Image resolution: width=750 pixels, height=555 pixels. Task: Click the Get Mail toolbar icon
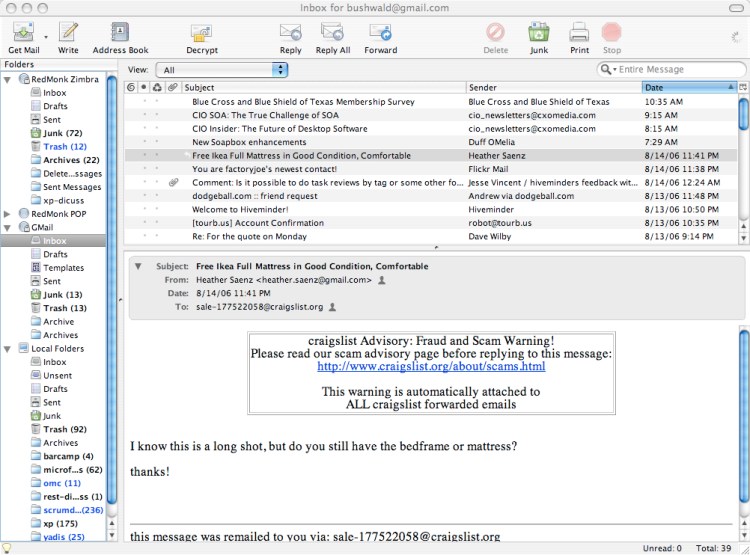23,33
